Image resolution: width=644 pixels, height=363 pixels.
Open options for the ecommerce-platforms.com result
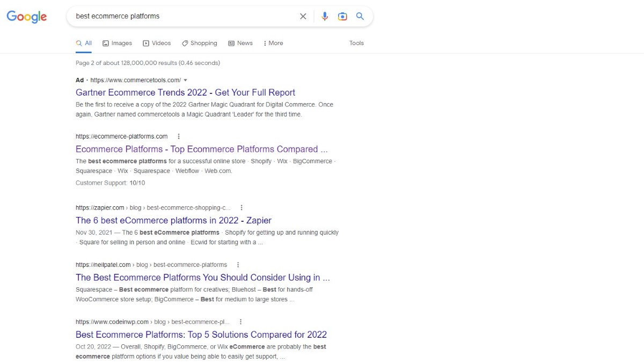pyautogui.click(x=179, y=136)
